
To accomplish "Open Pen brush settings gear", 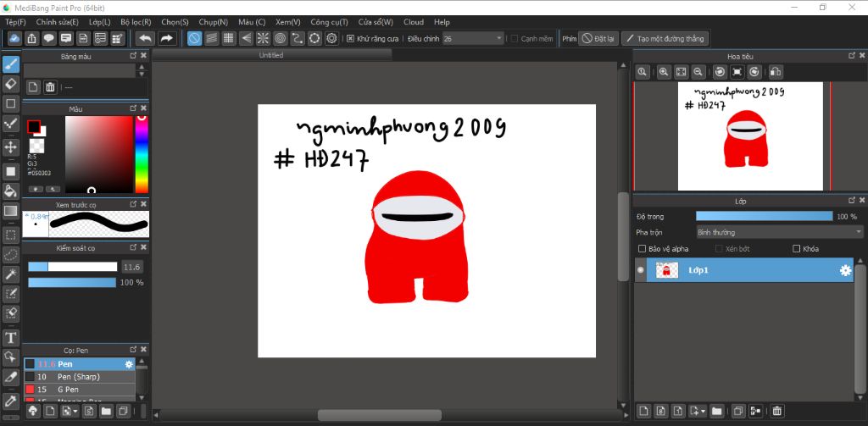I will [x=129, y=364].
